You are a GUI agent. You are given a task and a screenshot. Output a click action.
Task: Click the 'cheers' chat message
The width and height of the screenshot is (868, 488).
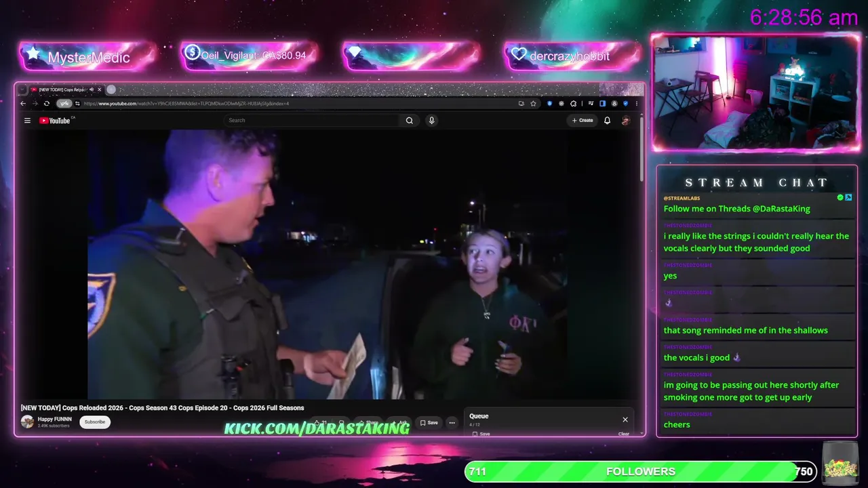pyautogui.click(x=677, y=425)
